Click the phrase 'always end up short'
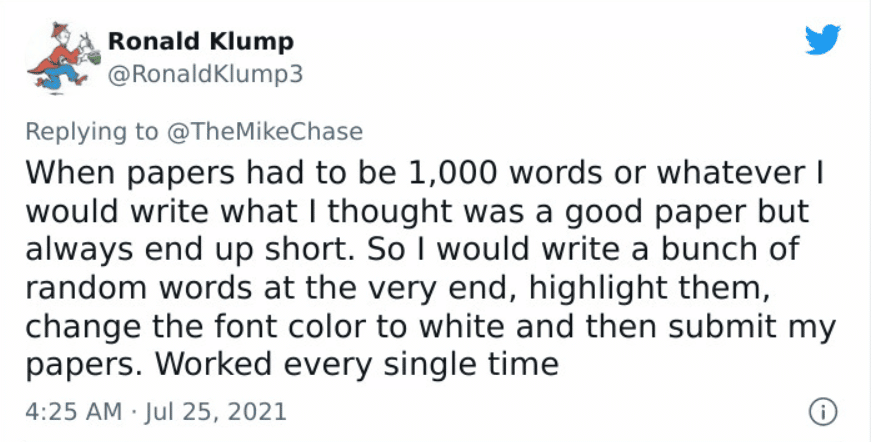This screenshot has width=871, height=442. click(x=185, y=250)
